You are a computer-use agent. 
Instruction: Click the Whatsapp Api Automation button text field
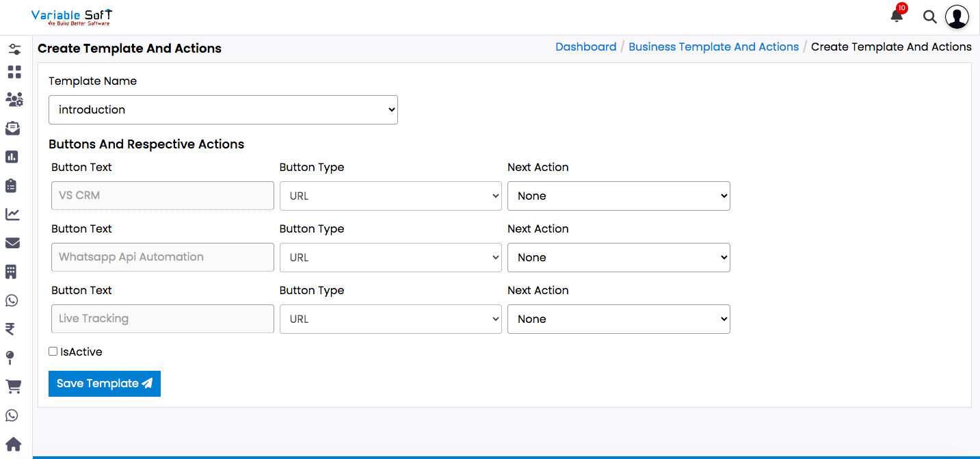click(163, 257)
